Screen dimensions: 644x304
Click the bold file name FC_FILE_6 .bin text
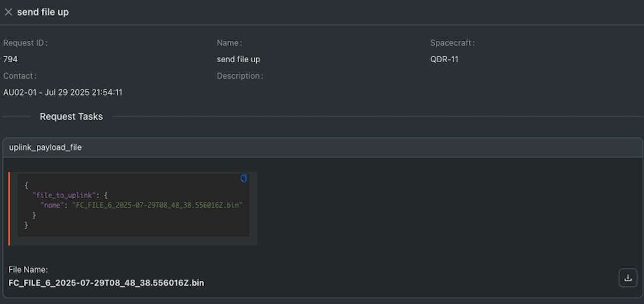tap(106, 282)
